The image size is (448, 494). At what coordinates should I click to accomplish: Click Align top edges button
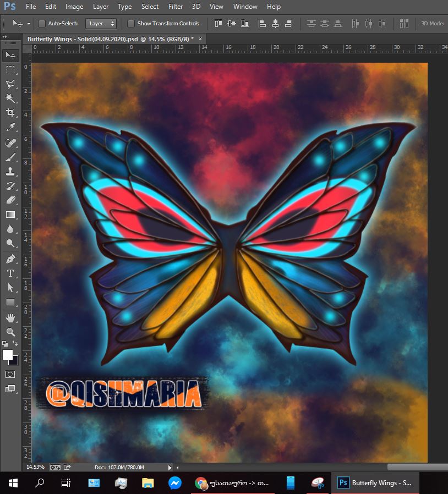click(218, 24)
